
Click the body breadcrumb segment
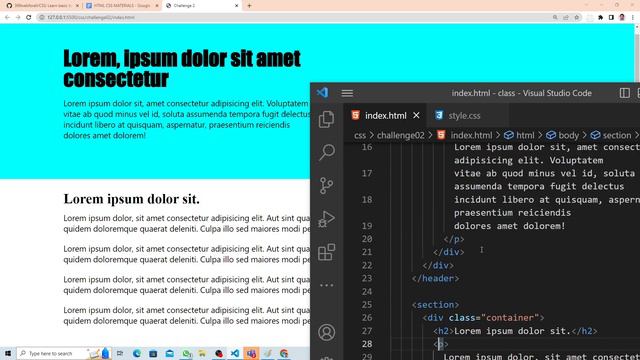pos(569,135)
